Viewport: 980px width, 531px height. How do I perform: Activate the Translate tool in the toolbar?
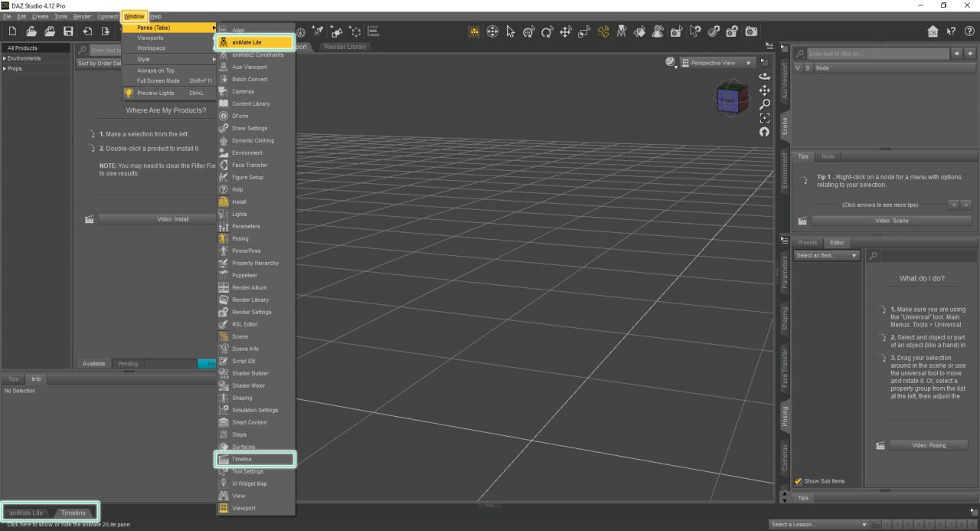point(566,31)
